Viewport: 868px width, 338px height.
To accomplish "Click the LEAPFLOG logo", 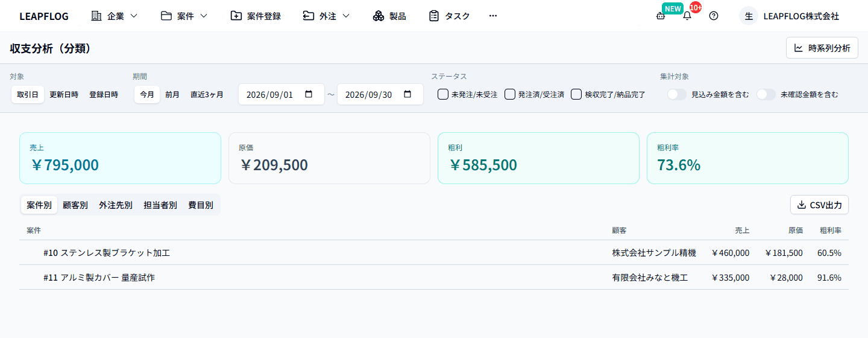I will 44,16.
